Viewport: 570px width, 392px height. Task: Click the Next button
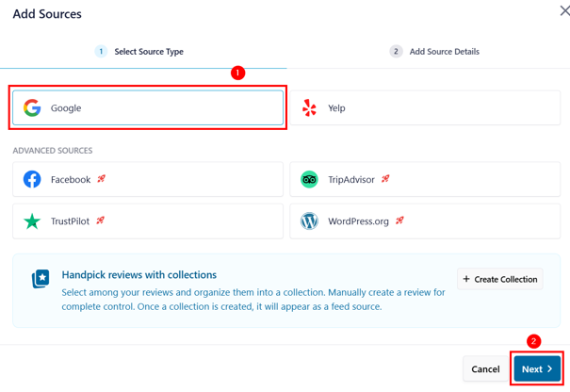537,369
